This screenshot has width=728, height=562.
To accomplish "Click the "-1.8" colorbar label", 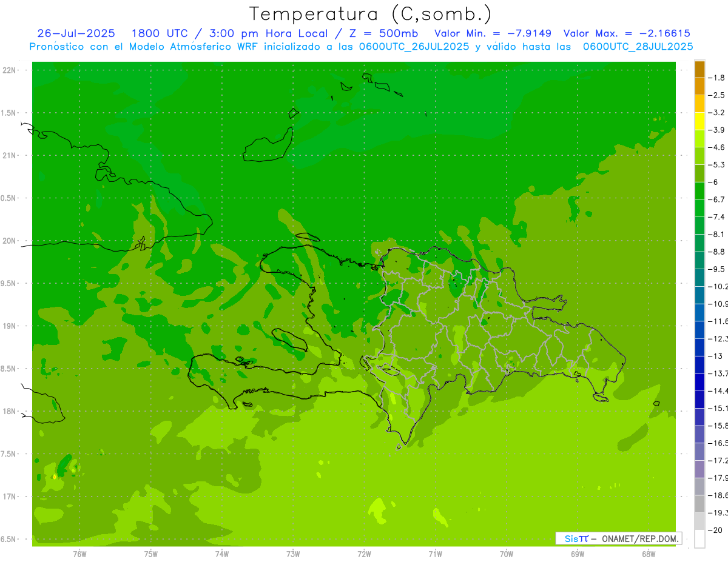I will [716, 78].
